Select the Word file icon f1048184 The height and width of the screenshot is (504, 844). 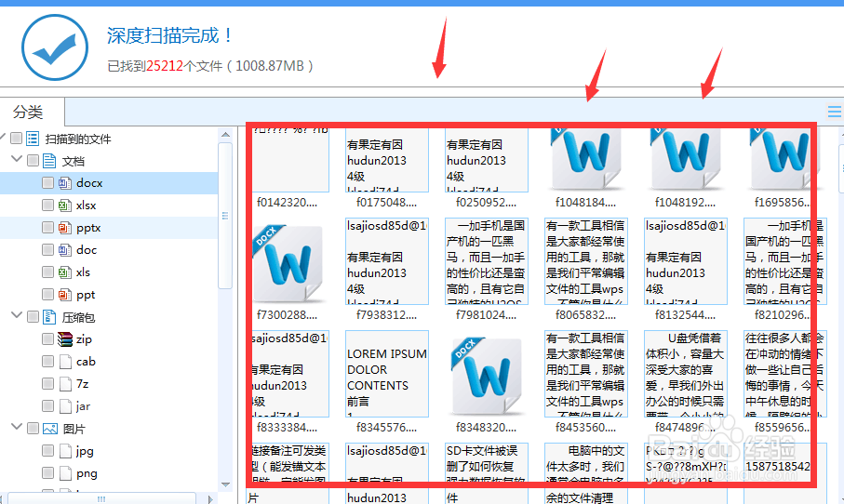click(x=585, y=160)
